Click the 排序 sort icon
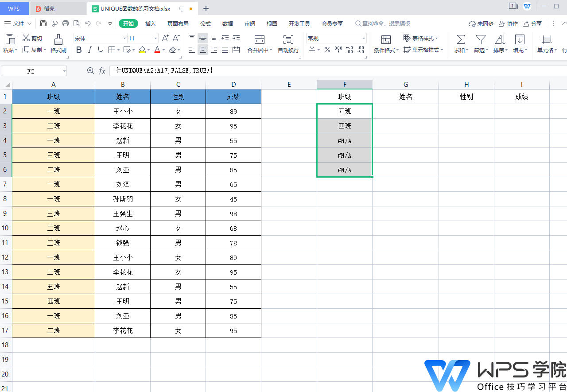This screenshot has width=567, height=392. pyautogui.click(x=500, y=39)
